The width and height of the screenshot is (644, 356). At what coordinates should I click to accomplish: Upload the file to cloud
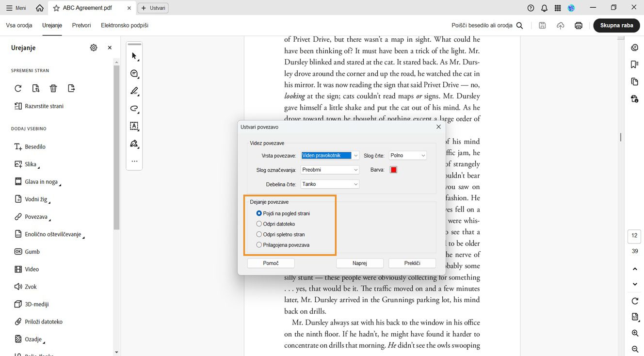(x=560, y=25)
